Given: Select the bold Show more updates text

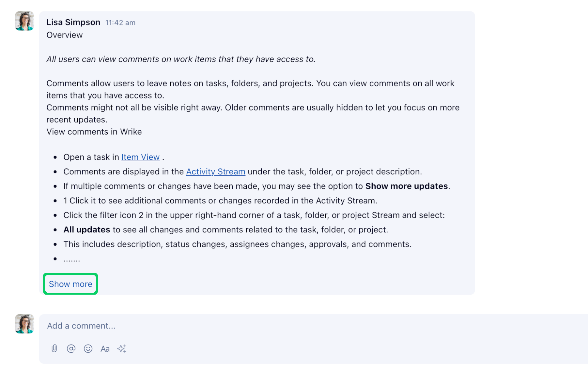Looking at the screenshot, I should [x=406, y=186].
